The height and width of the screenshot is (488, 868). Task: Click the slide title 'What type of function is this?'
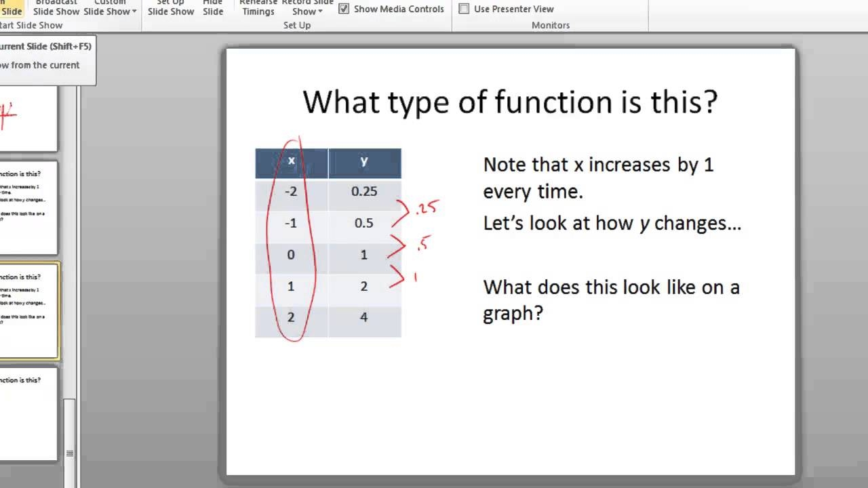(x=510, y=102)
